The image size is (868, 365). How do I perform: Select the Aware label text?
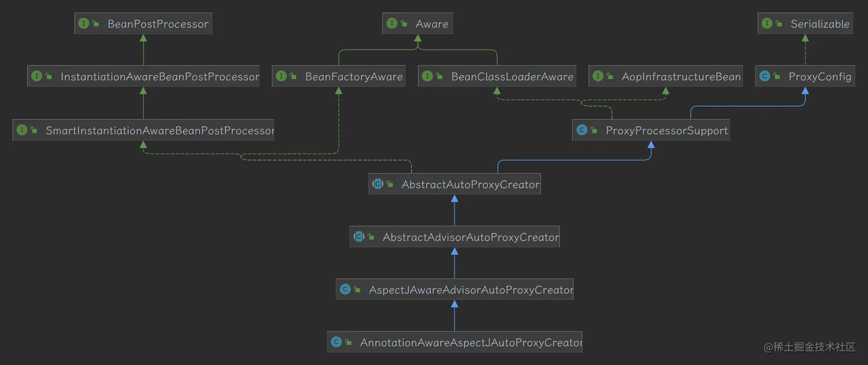[432, 24]
